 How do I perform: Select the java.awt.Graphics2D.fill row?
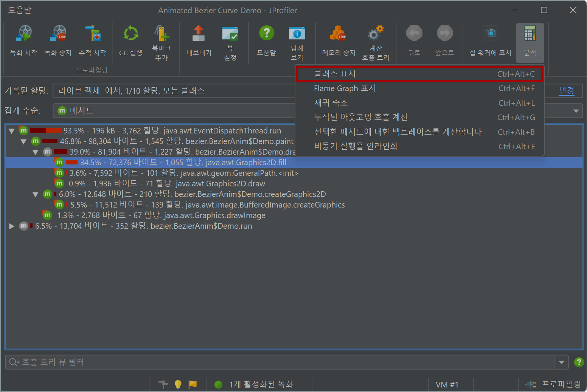click(x=294, y=163)
